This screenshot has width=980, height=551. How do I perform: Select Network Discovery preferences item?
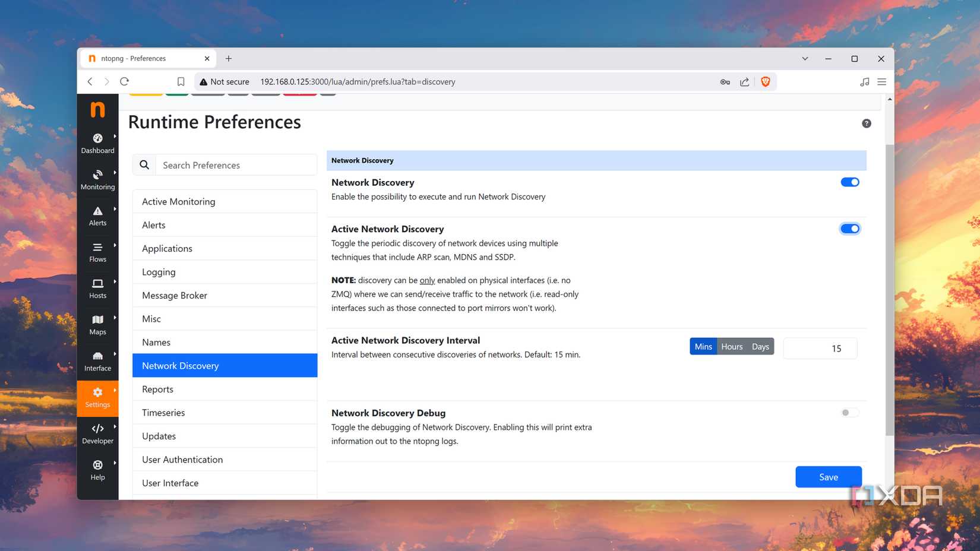tap(225, 366)
